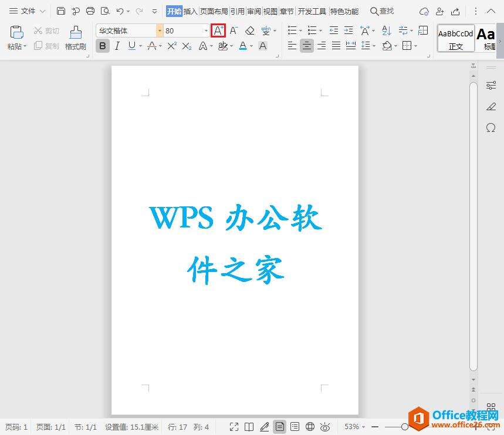Viewport: 504px width, 435px height.
Task: Switch to the 开发工具 (Developer) tab
Action: 312,12
